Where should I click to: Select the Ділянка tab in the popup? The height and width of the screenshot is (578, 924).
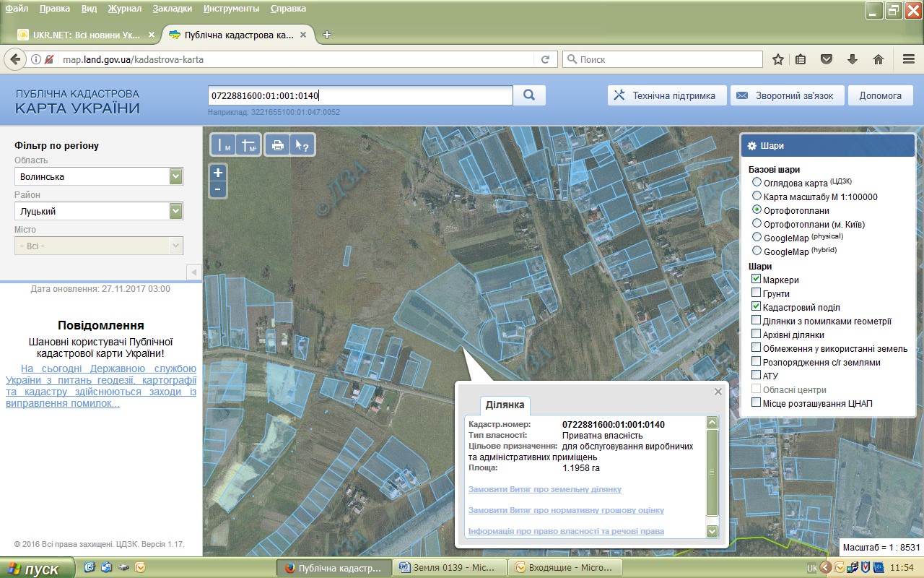(x=505, y=405)
